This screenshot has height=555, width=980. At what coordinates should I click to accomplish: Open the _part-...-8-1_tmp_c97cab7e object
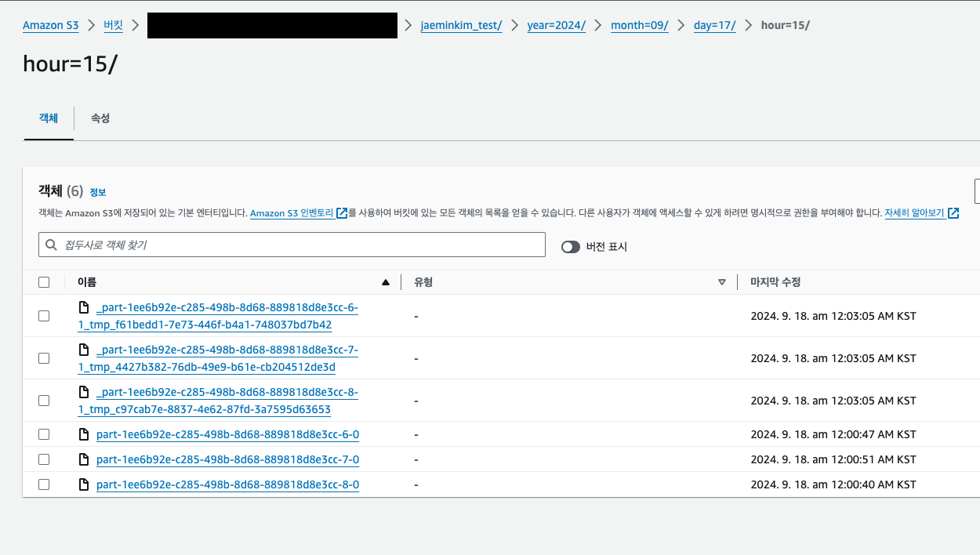click(x=218, y=401)
